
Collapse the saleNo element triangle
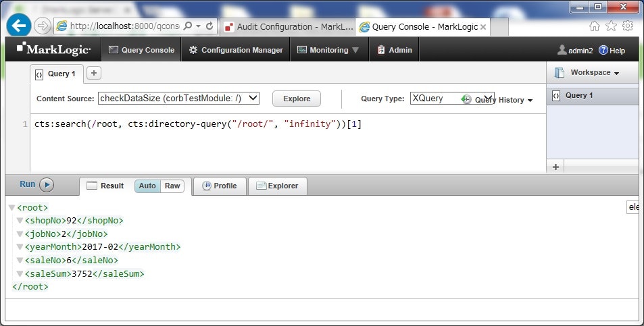coord(20,260)
